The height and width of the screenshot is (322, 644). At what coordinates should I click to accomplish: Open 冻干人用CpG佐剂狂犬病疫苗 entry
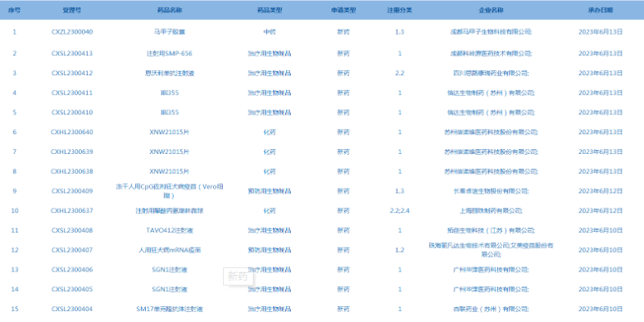pyautogui.click(x=170, y=191)
